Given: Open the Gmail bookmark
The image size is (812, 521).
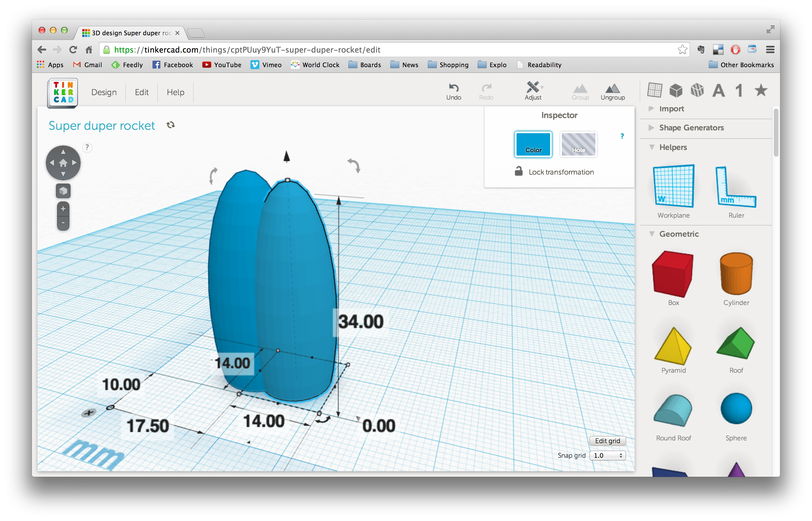Looking at the screenshot, I should [x=87, y=65].
